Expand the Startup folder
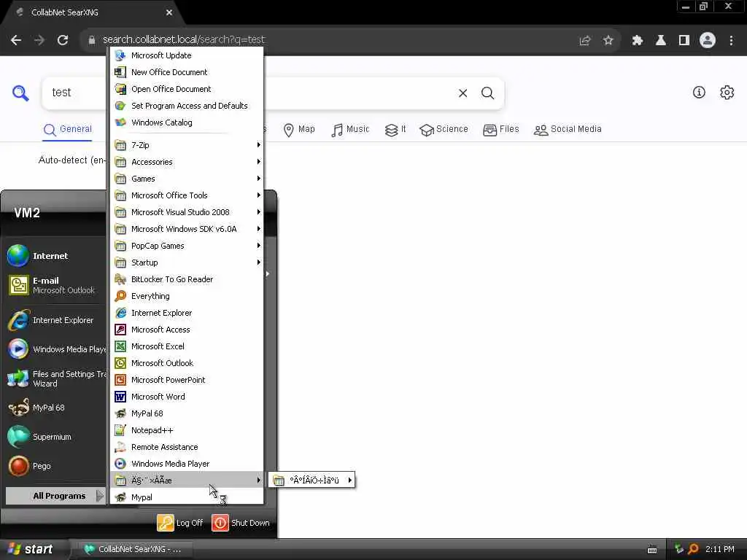The width and height of the screenshot is (747, 560). pos(187,262)
